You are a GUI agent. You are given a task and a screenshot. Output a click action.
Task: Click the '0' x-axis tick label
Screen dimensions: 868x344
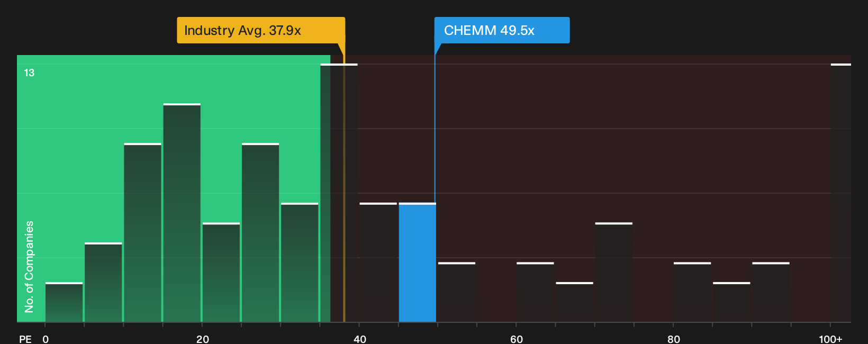(46, 339)
